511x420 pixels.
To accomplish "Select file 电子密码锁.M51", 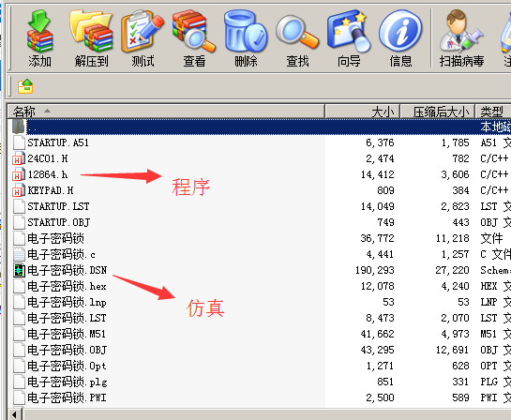I will 67,335.
